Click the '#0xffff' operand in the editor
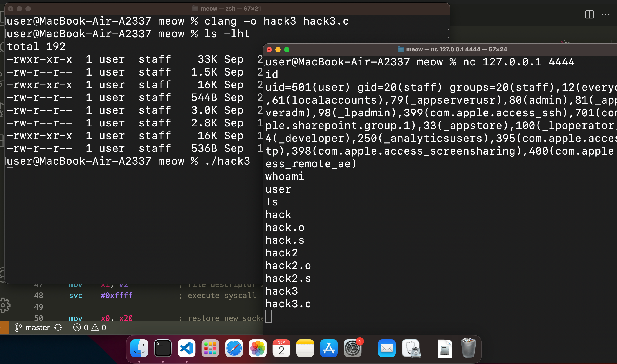617x364 pixels. [117, 295]
